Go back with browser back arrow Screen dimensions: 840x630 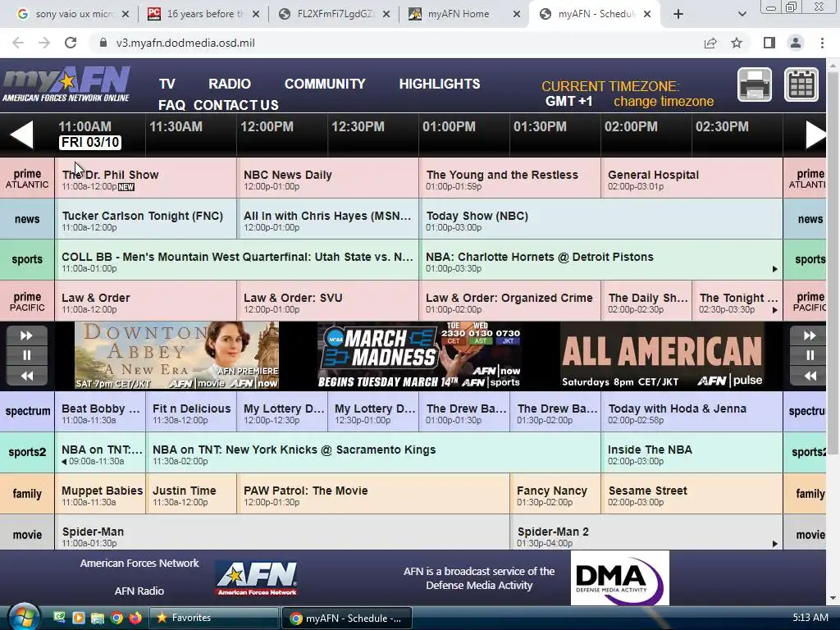(x=18, y=43)
